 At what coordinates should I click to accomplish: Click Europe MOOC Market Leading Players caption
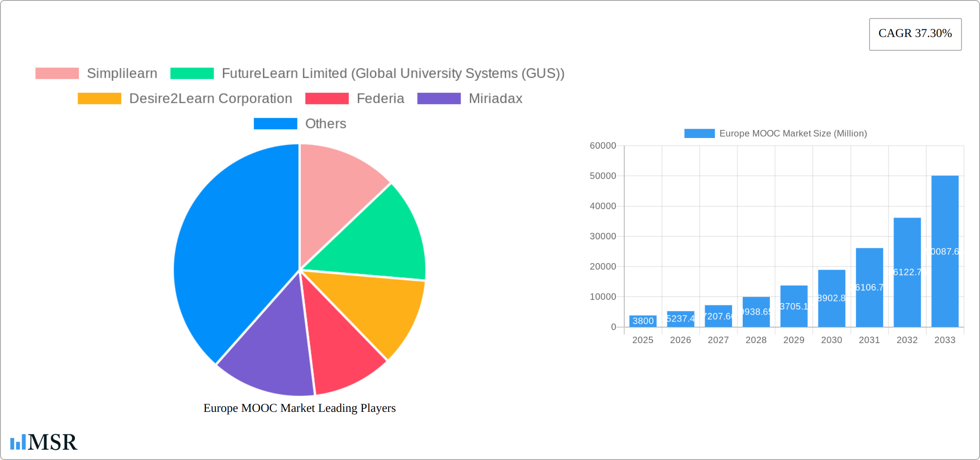(300, 408)
